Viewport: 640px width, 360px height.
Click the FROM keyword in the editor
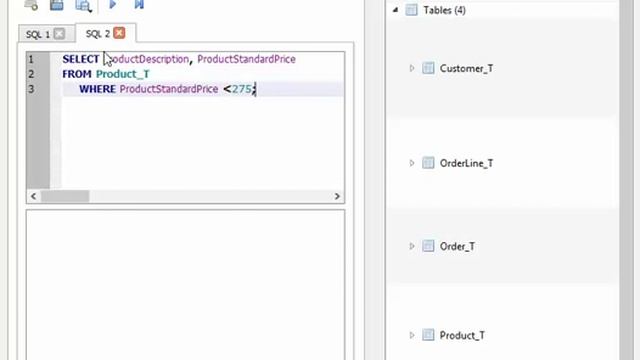[77, 74]
